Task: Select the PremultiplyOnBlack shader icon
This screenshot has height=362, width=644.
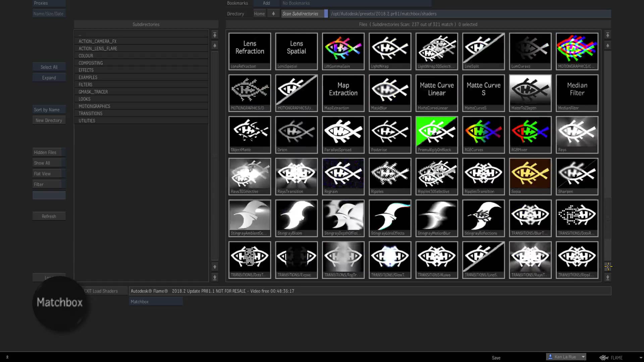Action: click(x=437, y=134)
